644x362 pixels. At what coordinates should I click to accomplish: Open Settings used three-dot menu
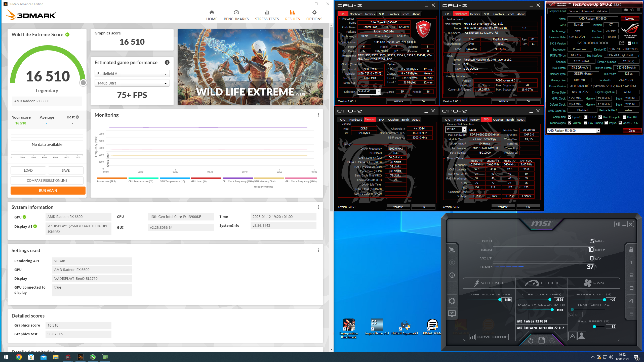click(318, 250)
